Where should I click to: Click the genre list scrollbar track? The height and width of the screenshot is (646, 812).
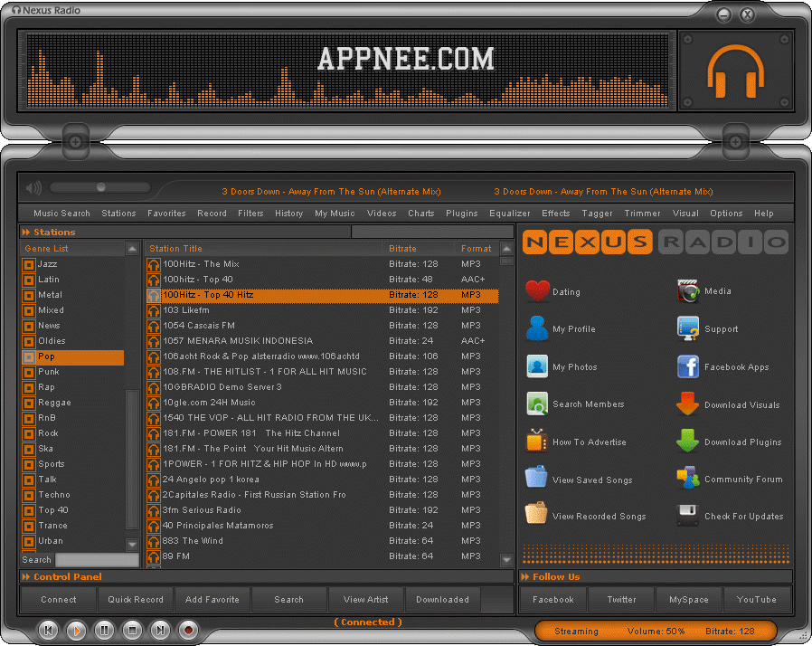pos(132,397)
